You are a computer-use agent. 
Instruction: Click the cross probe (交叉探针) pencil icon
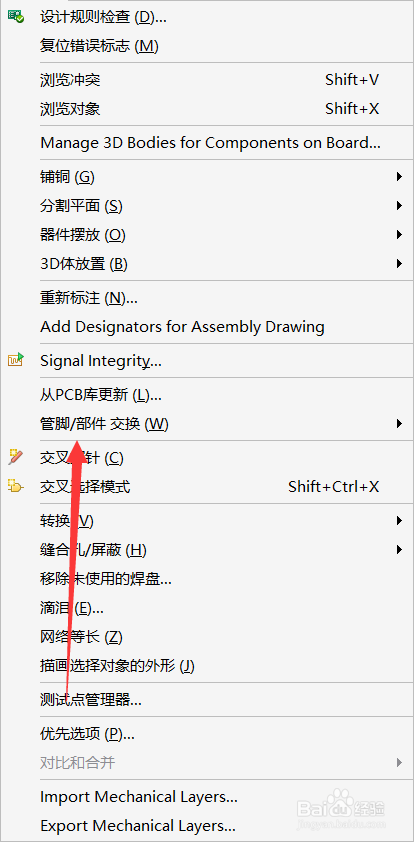coord(16,458)
